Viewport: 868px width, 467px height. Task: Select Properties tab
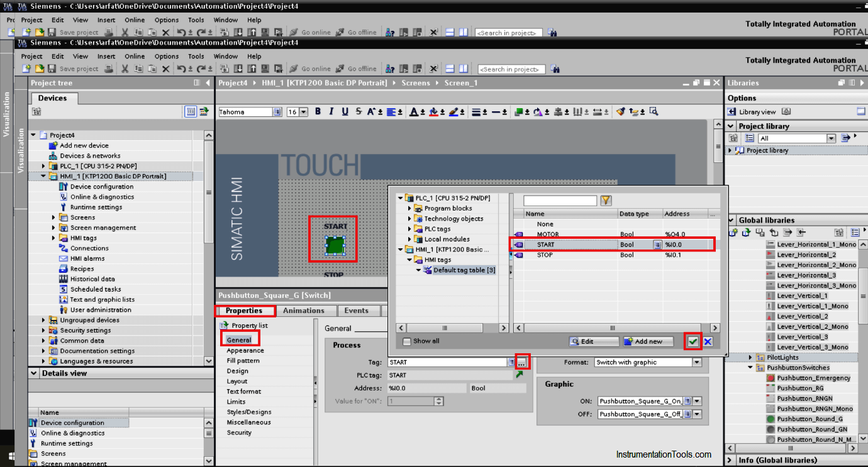244,310
